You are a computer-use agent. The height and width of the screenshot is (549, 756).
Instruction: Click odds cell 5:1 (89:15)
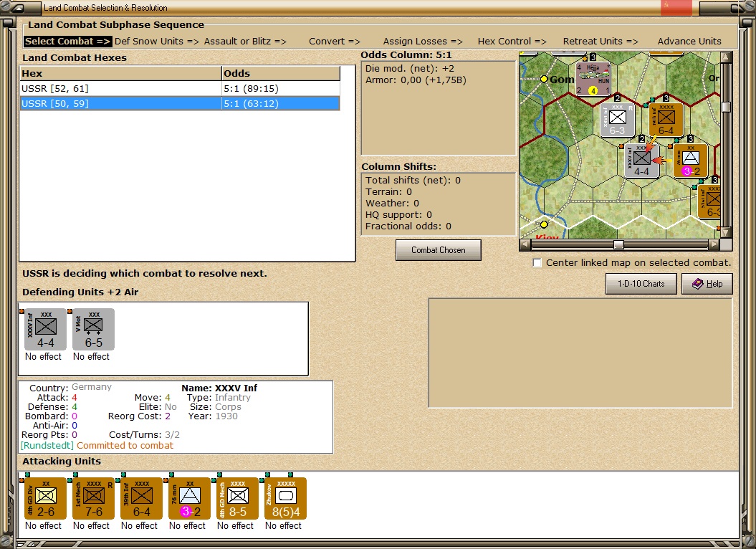pos(281,88)
